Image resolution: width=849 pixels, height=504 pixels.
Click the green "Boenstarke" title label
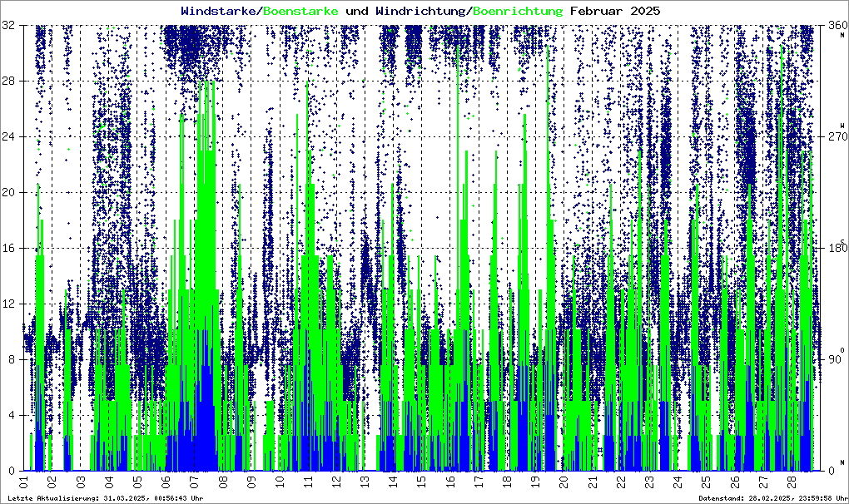click(x=300, y=11)
